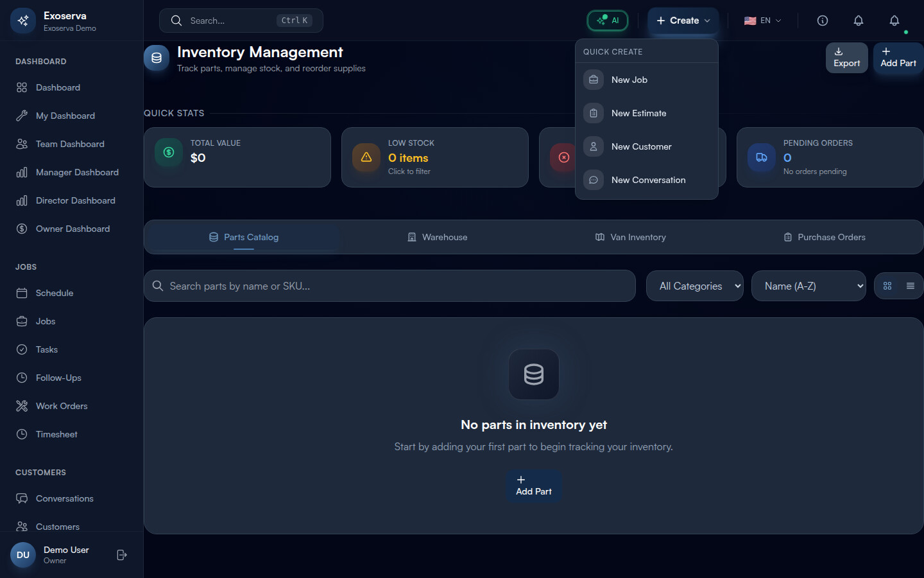Click the Low Stock warning triangle icon
Viewport: 924px width, 578px height.
[x=366, y=157]
